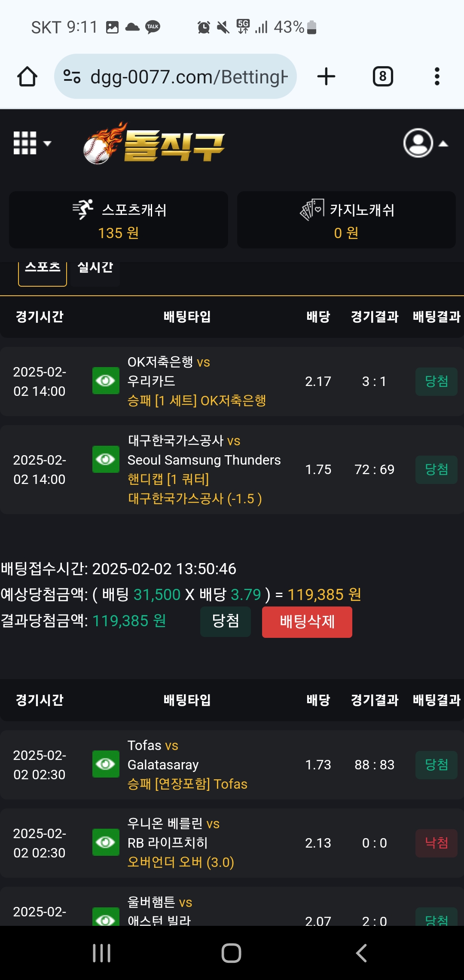This screenshot has width=464, height=980.
Task: Toggle eye icon for 우니온 베를린 match
Action: (106, 842)
